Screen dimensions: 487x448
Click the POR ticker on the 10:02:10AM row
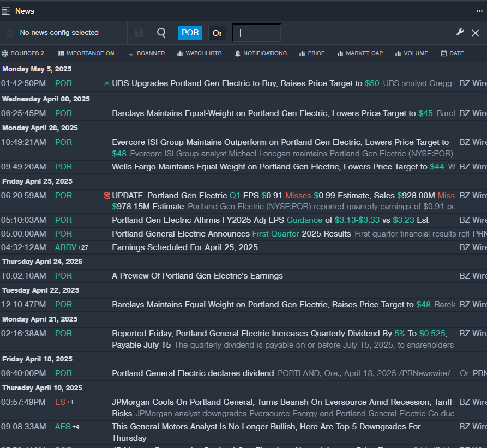pos(63,276)
